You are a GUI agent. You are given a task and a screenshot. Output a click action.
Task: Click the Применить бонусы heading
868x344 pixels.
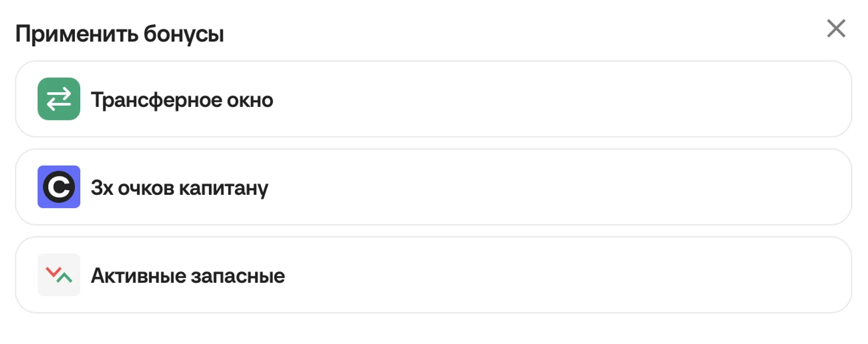point(119,34)
